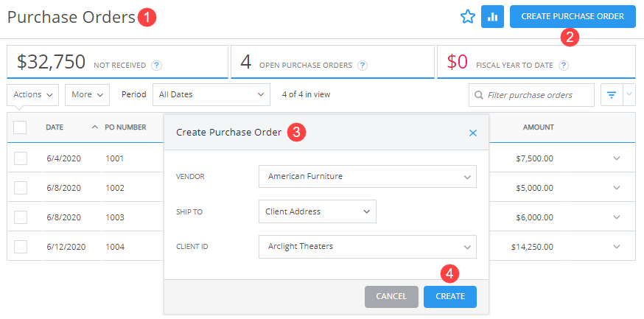Click the Filter purchase orders search field
The width and height of the screenshot is (644, 319).
[531, 95]
